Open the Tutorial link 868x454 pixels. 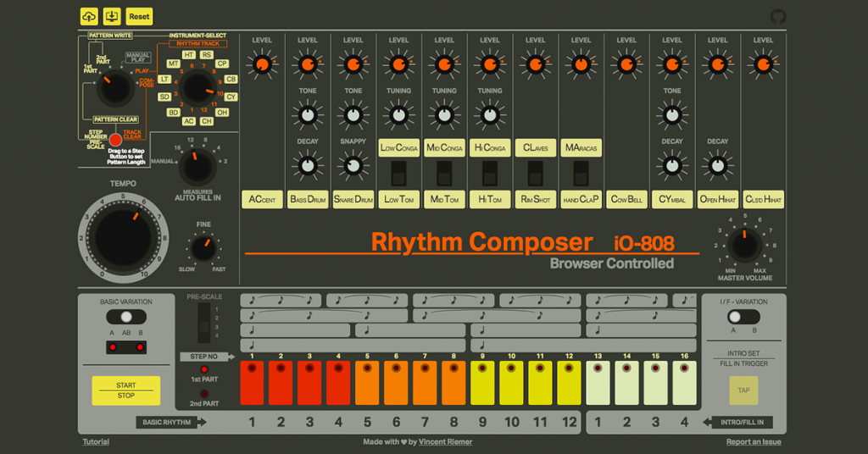click(96, 442)
